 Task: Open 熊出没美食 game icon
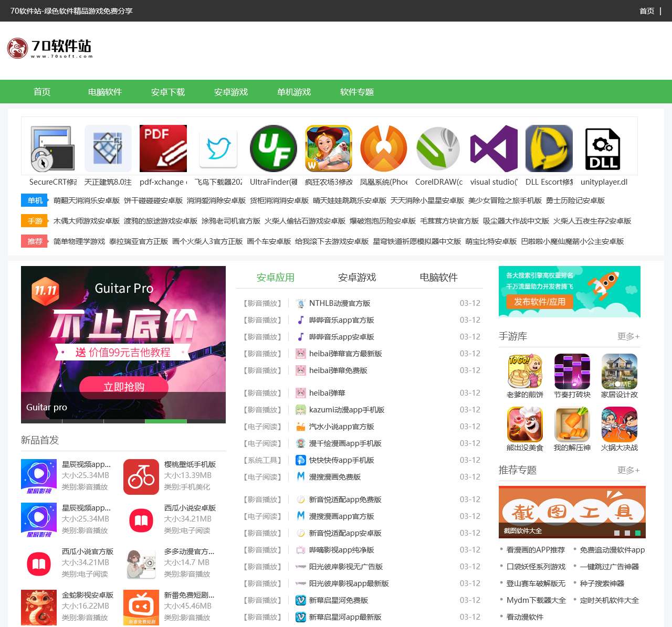(x=525, y=424)
